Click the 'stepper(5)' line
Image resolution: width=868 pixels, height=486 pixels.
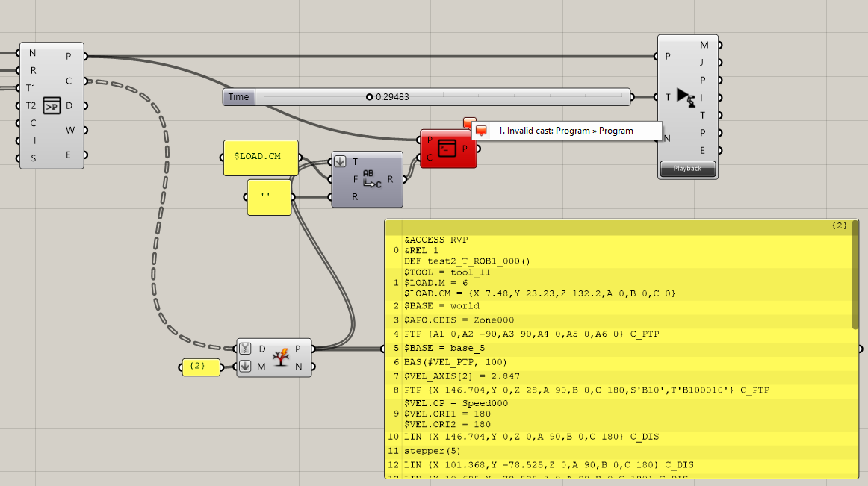click(432, 451)
